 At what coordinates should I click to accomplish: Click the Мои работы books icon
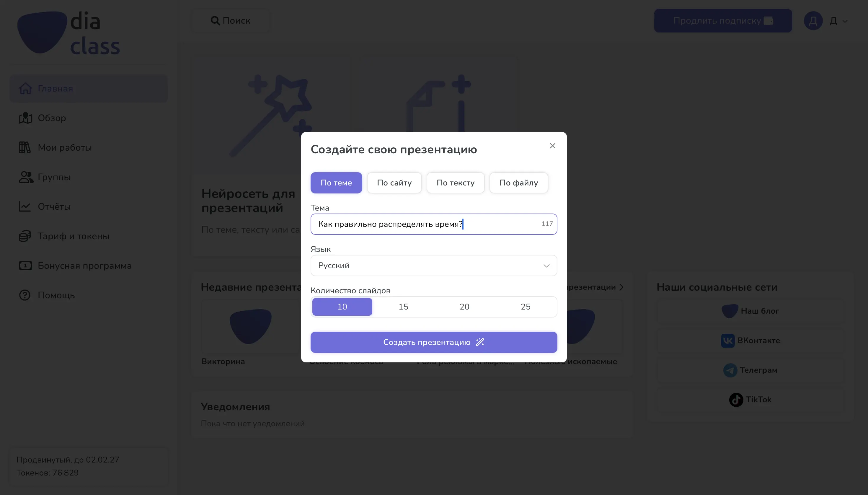point(25,148)
